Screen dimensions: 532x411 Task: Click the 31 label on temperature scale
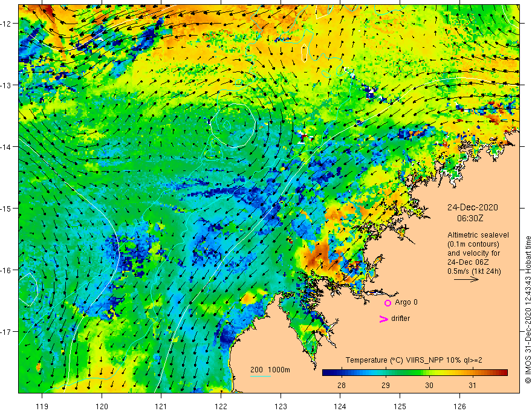pyautogui.click(x=472, y=385)
